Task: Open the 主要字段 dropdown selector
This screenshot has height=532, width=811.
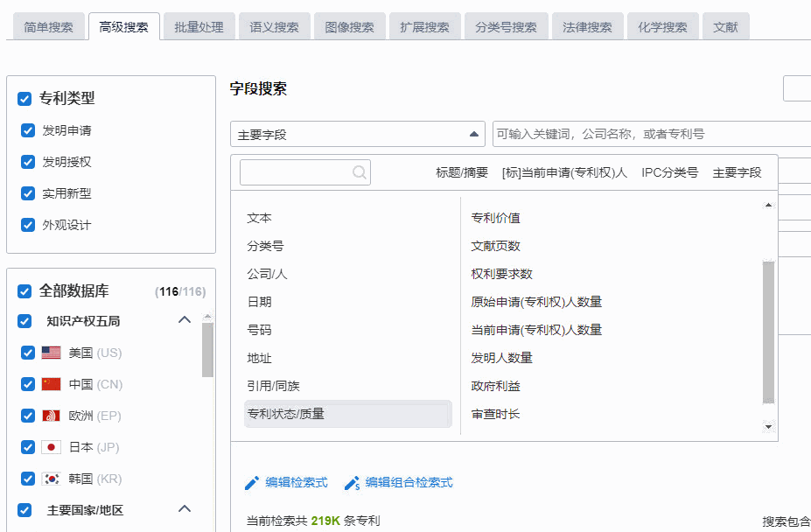Action: 358,134
